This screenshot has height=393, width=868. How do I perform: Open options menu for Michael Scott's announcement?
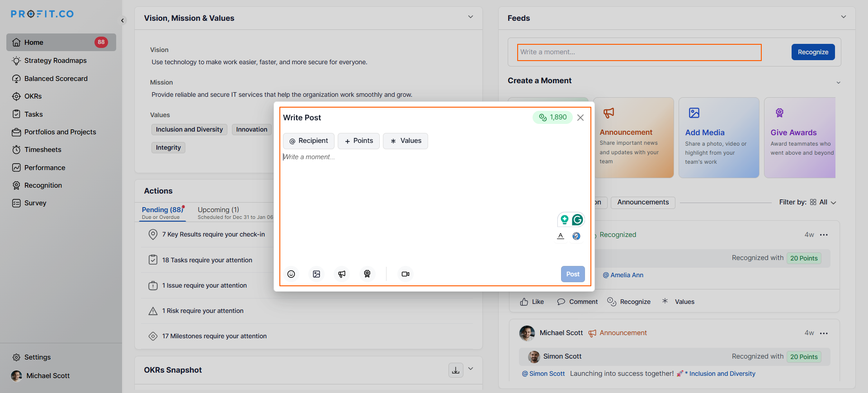pyautogui.click(x=824, y=333)
